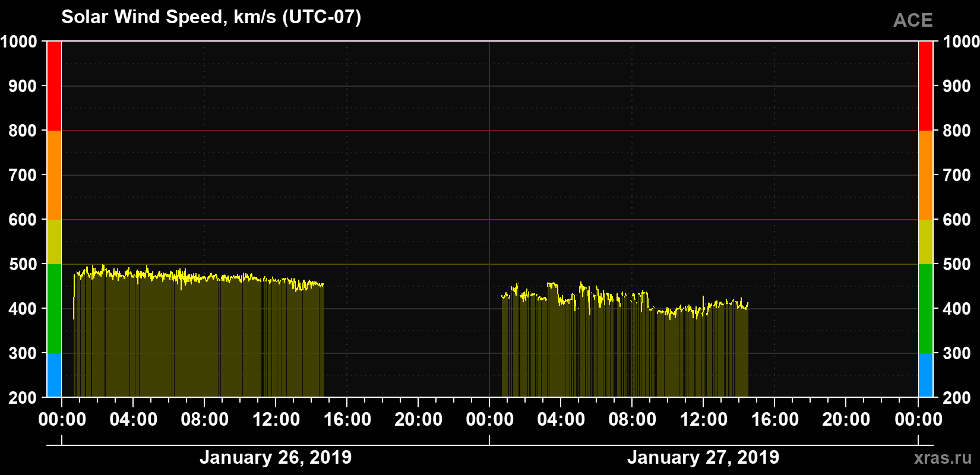Click the 200 label on left axis
980x475 pixels.
(23, 398)
